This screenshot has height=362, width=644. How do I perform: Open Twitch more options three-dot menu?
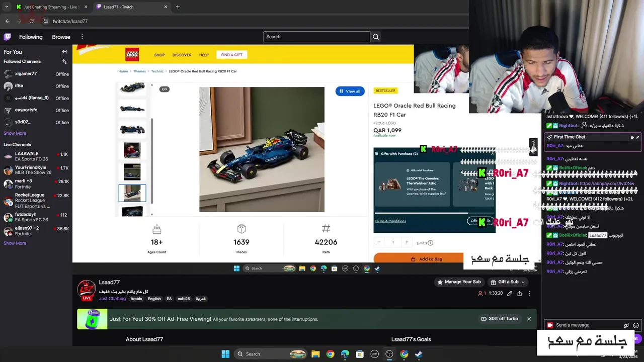82,37
